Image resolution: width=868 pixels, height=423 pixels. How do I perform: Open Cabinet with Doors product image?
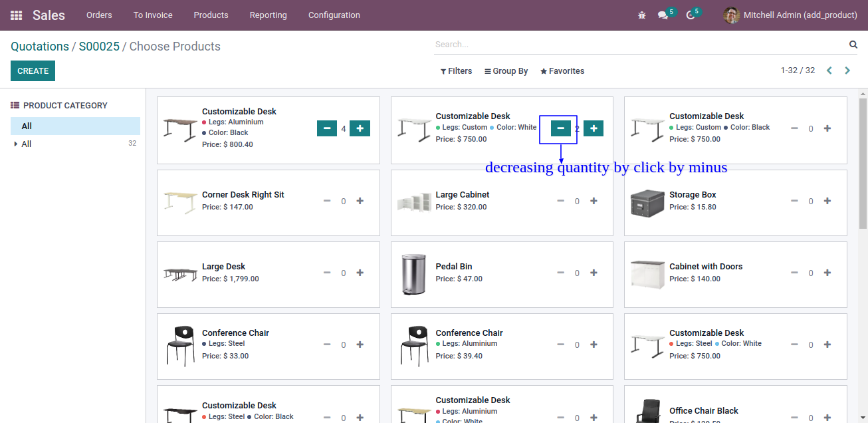[647, 274]
